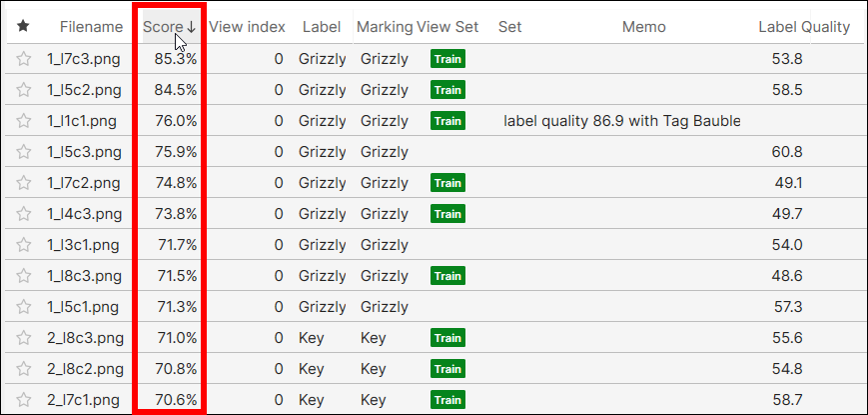Click the View index column header

click(x=247, y=27)
